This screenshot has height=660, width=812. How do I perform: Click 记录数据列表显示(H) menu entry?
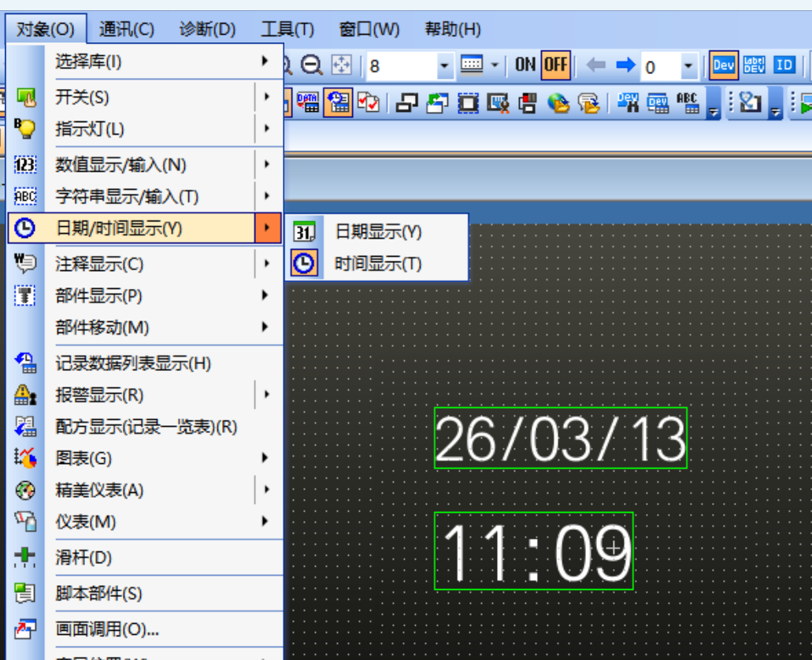pyautogui.click(x=133, y=363)
